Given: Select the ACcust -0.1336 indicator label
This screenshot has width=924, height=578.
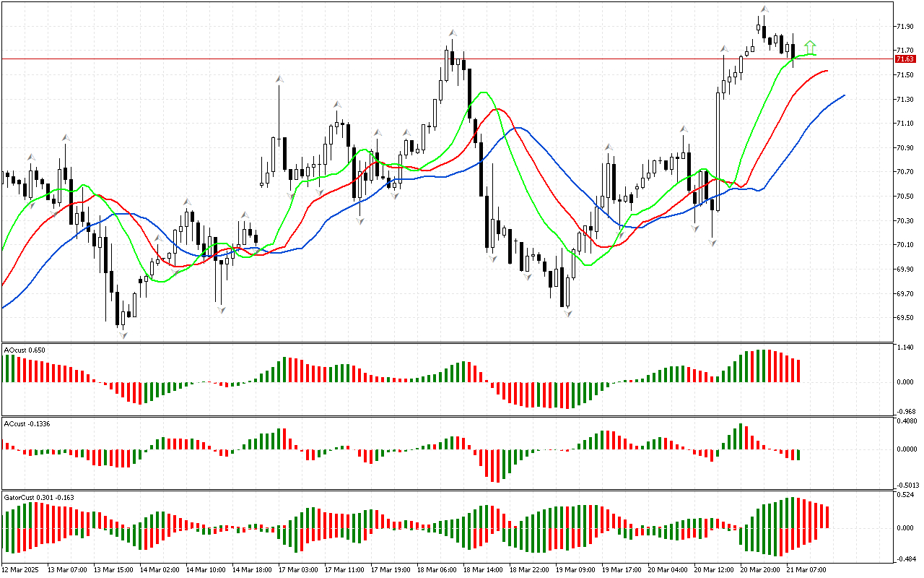Looking at the screenshot, I should click(28, 423).
